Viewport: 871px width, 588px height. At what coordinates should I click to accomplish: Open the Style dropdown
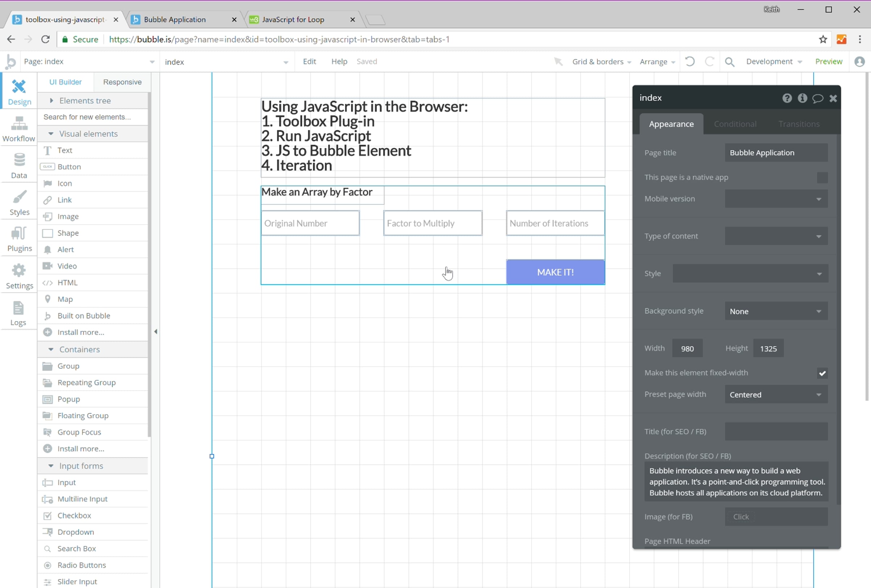coord(750,274)
